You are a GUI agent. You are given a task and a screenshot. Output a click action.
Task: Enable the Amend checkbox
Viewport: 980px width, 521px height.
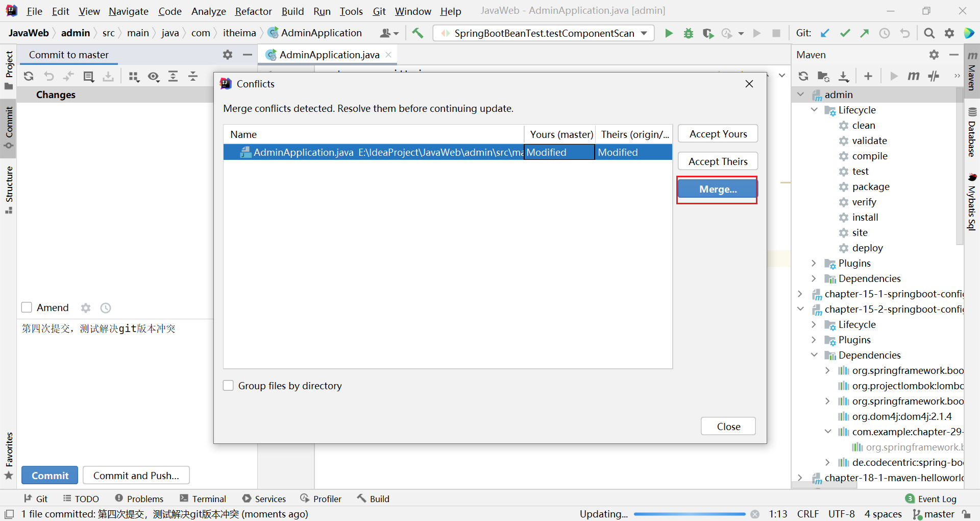coord(27,307)
